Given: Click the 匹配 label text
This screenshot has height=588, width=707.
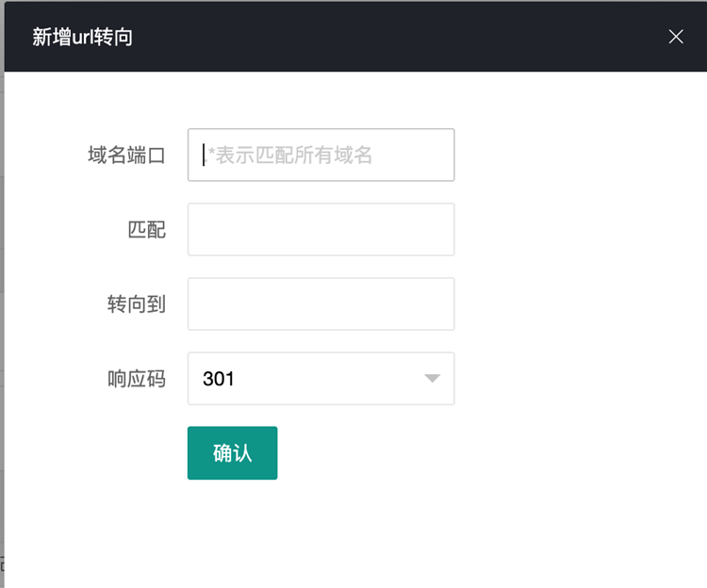Looking at the screenshot, I should [146, 230].
